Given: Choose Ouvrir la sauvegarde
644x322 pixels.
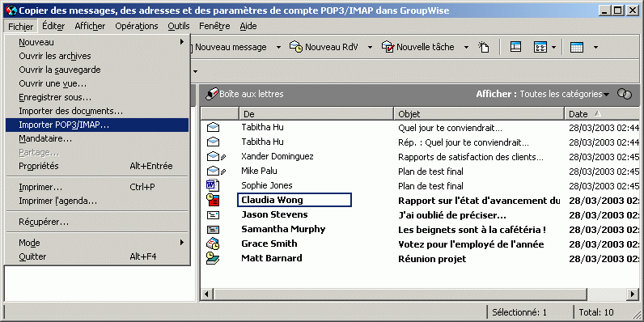Looking at the screenshot, I should pos(97,70).
